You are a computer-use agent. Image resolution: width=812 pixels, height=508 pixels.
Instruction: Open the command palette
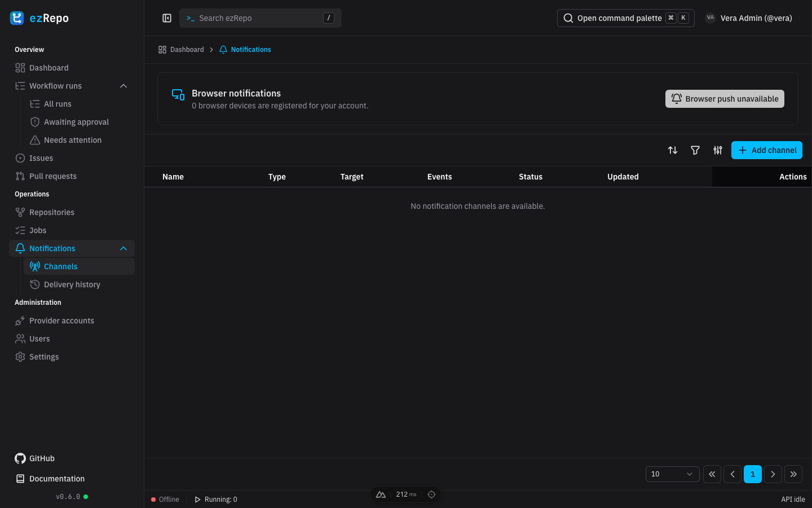[x=626, y=18]
